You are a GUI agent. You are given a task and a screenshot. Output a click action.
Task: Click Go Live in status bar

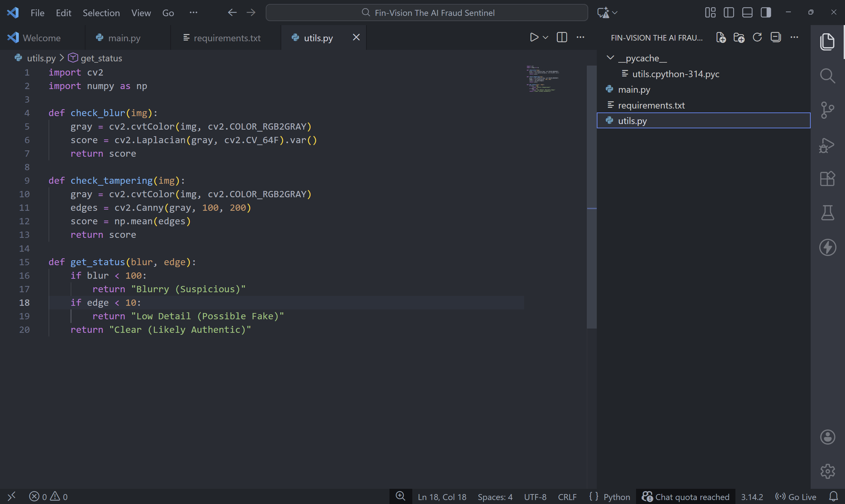tap(796, 497)
